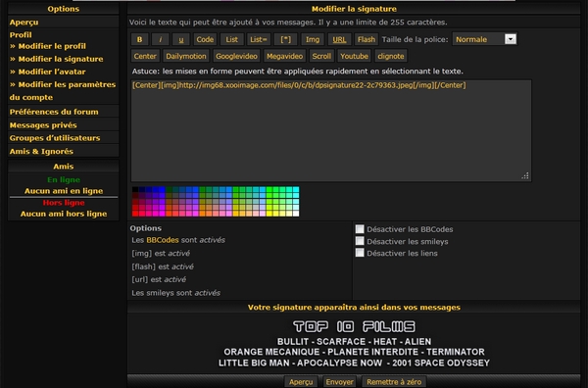
Task: Pick the bright red swatch in the palette's bottom row
Action: pyautogui.click(x=135, y=214)
